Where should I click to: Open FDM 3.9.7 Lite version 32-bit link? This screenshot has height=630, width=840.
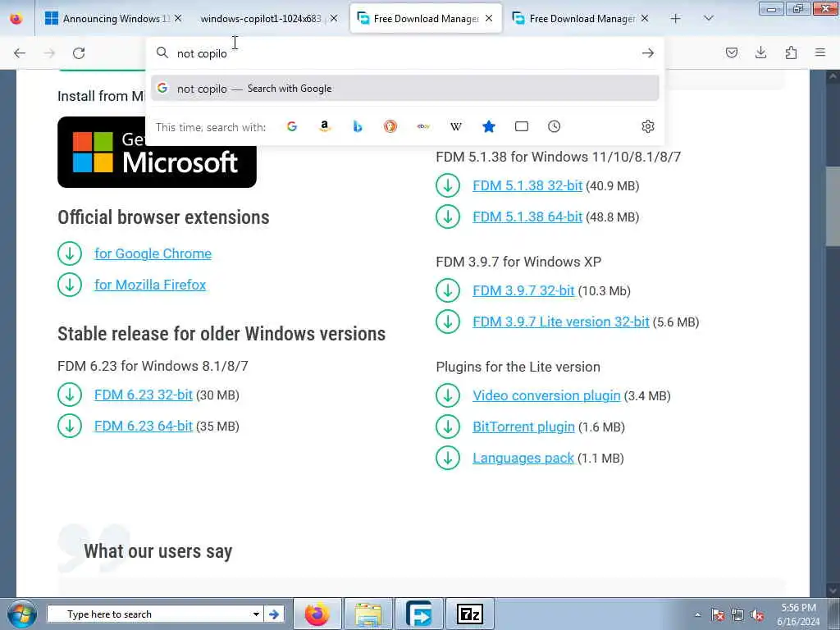(x=561, y=322)
